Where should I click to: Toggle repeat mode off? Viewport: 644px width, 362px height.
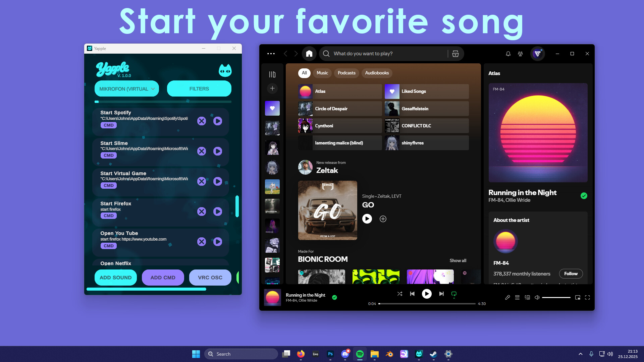click(453, 294)
